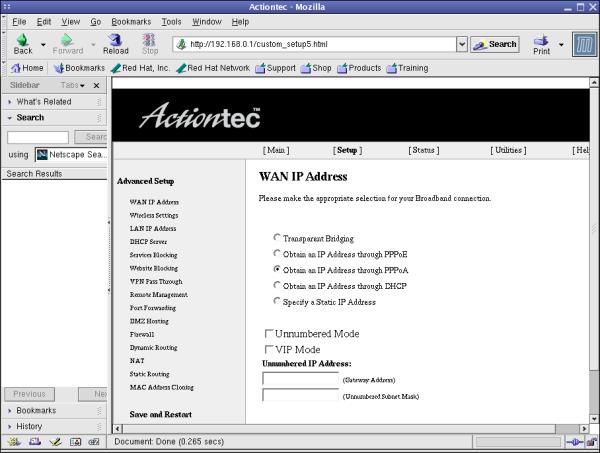Click the security padlock icon
This screenshot has width=600, height=453.
coord(592,442)
